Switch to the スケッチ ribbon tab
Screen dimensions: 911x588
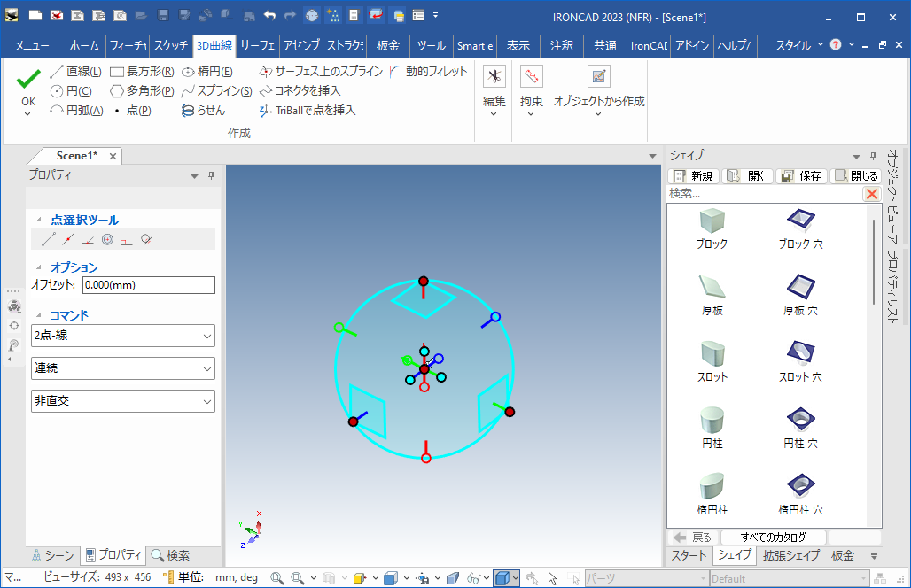point(171,45)
